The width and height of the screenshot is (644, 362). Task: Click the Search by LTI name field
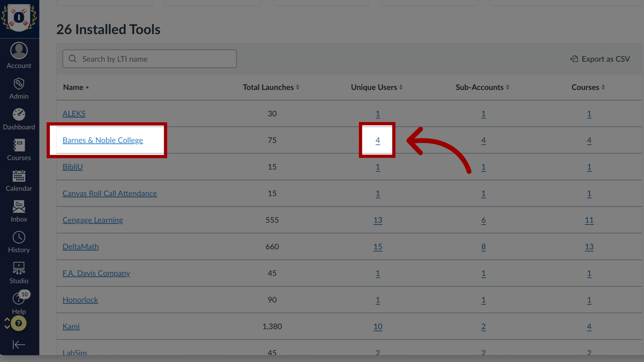pyautogui.click(x=150, y=58)
